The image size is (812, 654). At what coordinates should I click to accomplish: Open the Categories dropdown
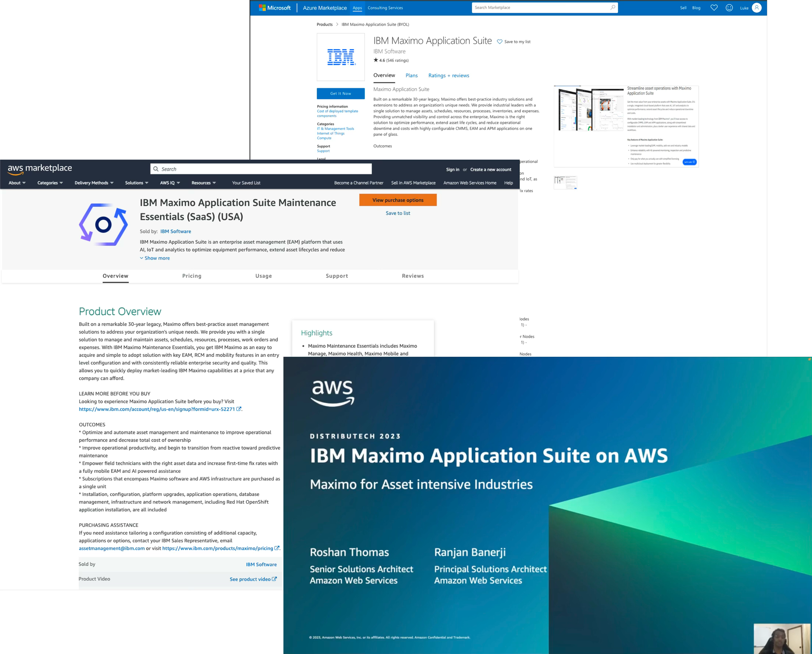pyautogui.click(x=49, y=183)
